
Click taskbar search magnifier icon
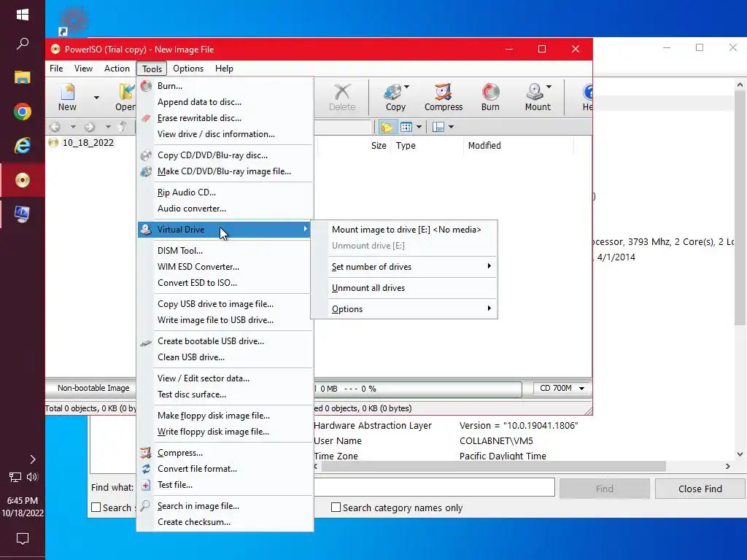pos(23,44)
